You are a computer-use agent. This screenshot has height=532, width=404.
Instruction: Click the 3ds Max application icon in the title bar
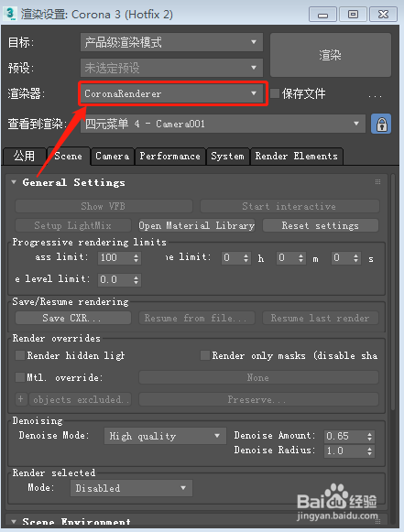click(x=10, y=14)
